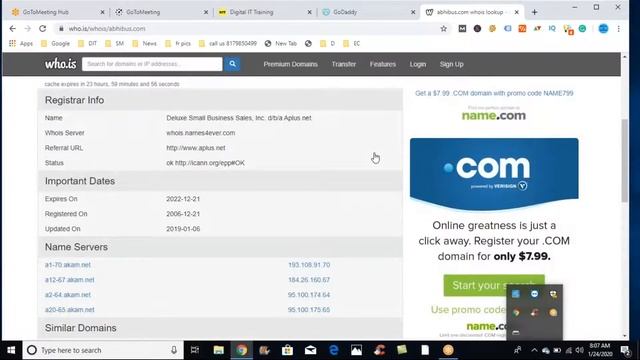Open the Apps grid in bookmarks bar
The image size is (640, 360).
21,43
